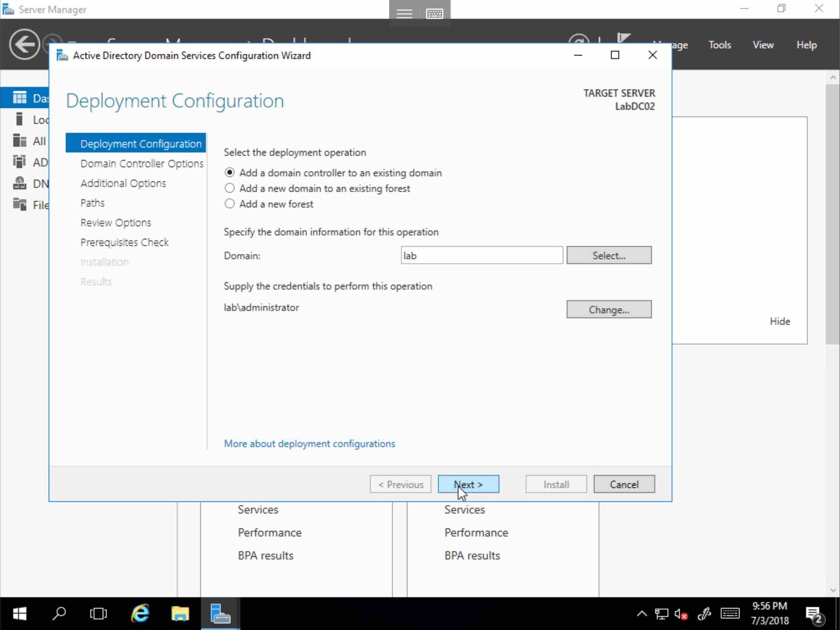Viewport: 840px width, 630px height.
Task: Open touch keyboard from system tray
Action: tap(730, 614)
